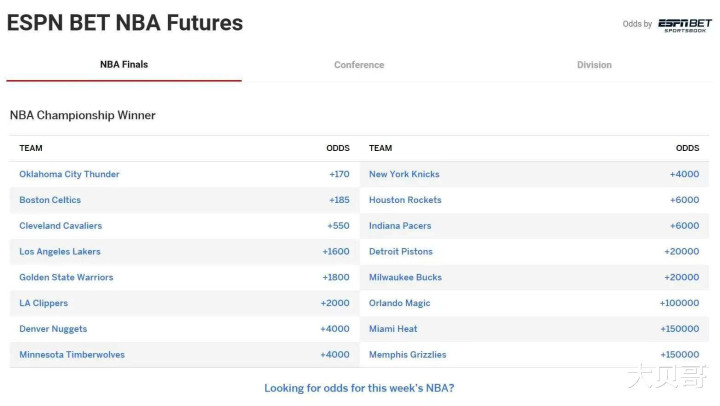Click the 'Odds by' label
This screenshot has width=720, height=406.
[637, 24]
